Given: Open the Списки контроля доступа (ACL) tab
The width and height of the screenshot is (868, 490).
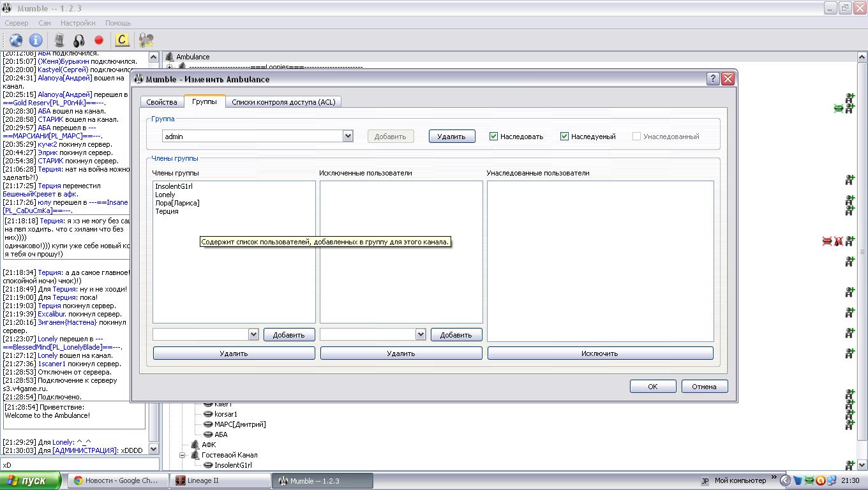Looking at the screenshot, I should point(283,101).
